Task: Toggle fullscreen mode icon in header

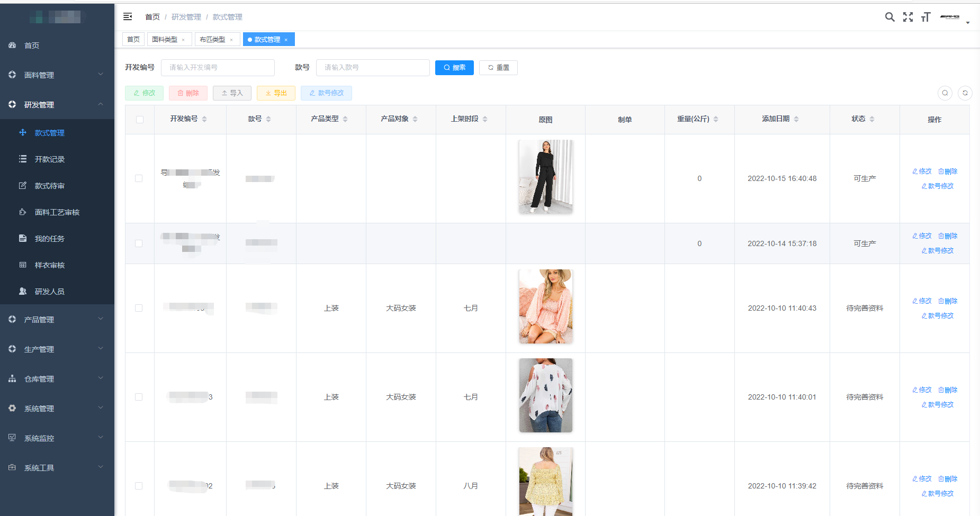Action: pos(907,17)
